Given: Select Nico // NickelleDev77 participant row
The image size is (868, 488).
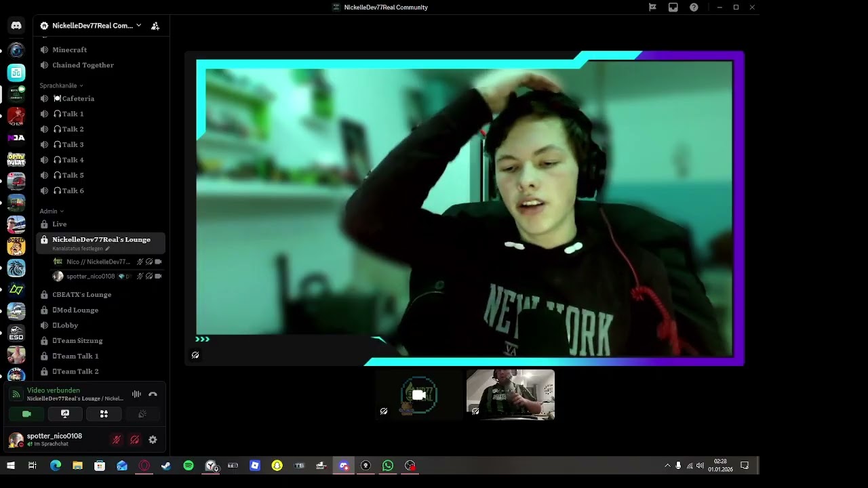Looking at the screenshot, I should [107, 262].
